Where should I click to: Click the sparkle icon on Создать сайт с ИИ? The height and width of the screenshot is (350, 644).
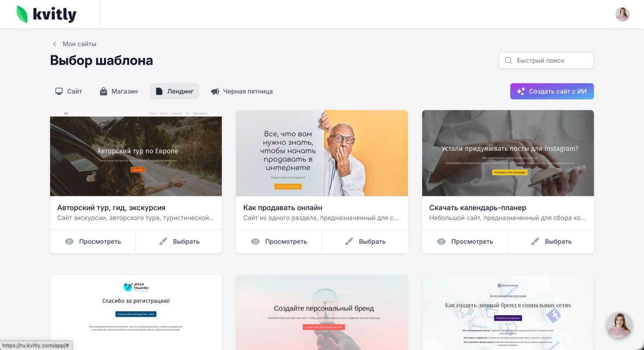click(x=521, y=91)
